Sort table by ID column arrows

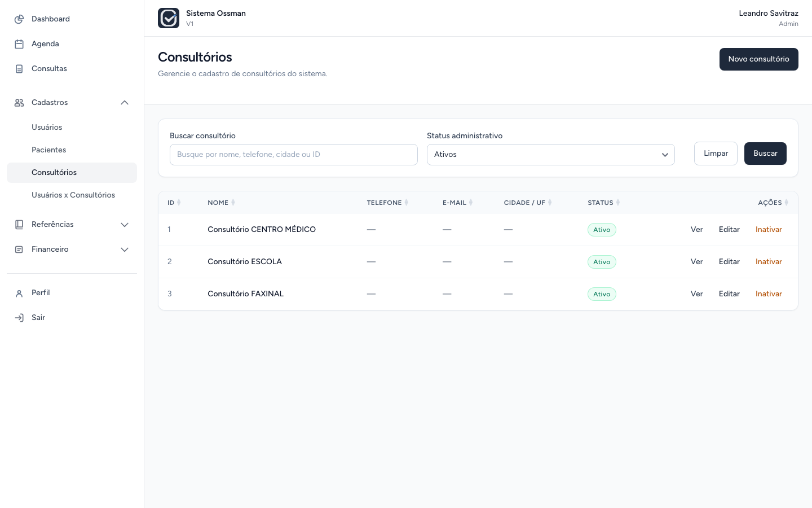(x=179, y=203)
